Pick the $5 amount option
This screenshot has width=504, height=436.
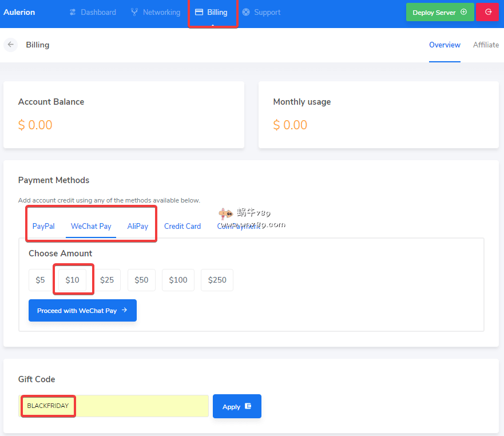(40, 280)
